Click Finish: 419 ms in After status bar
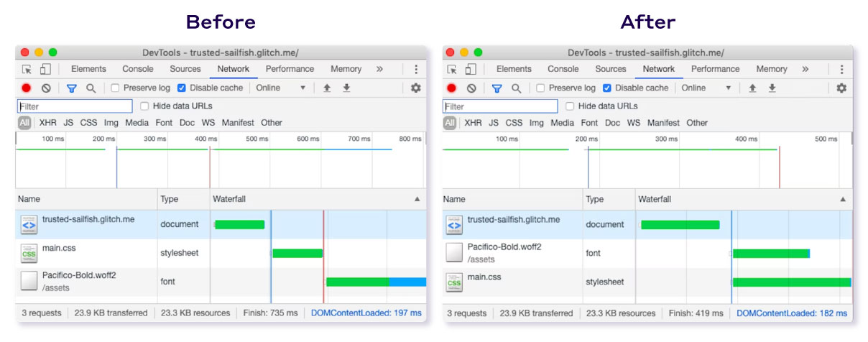The image size is (868, 342). point(695,313)
